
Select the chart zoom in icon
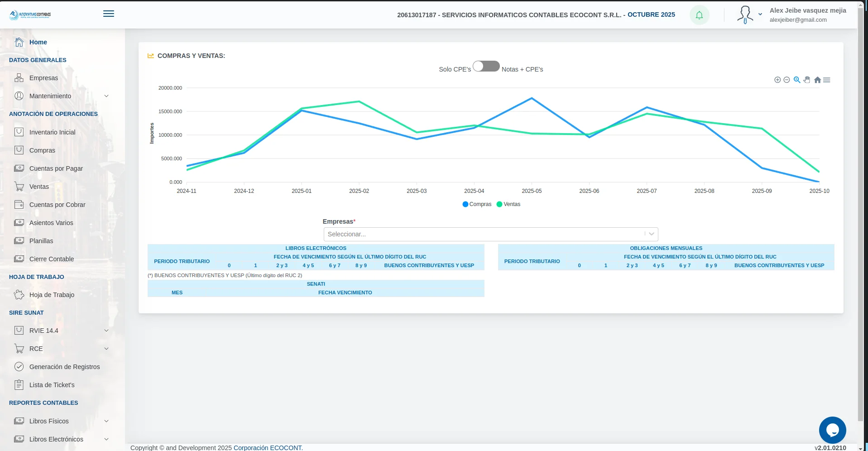coord(777,80)
